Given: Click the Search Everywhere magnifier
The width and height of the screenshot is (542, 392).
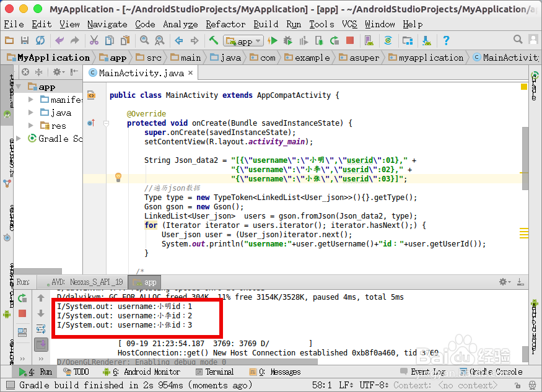Looking at the screenshot, I should point(517,40).
